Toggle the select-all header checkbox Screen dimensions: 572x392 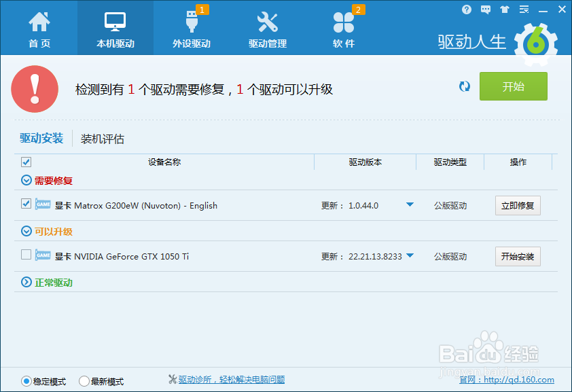point(26,162)
